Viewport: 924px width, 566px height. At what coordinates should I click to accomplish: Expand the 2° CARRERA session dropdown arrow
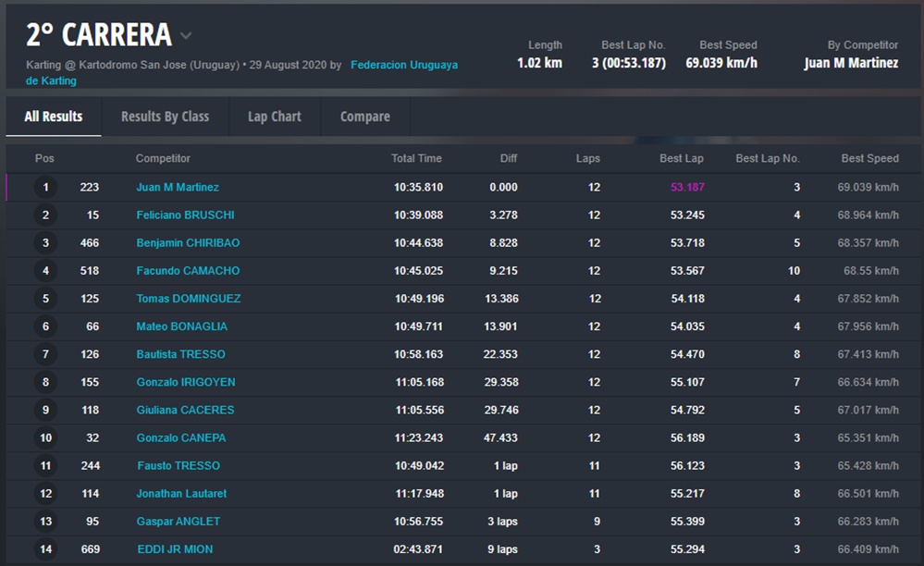[186, 36]
